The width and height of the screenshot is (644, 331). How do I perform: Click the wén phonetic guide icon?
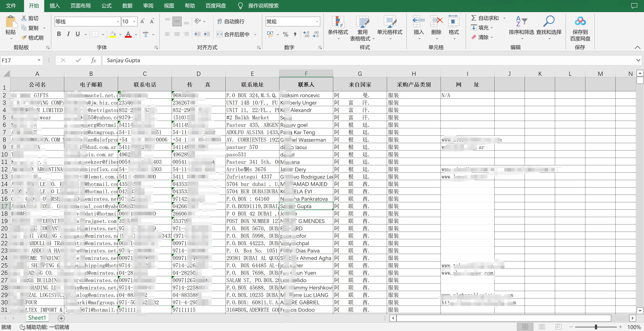click(x=146, y=34)
